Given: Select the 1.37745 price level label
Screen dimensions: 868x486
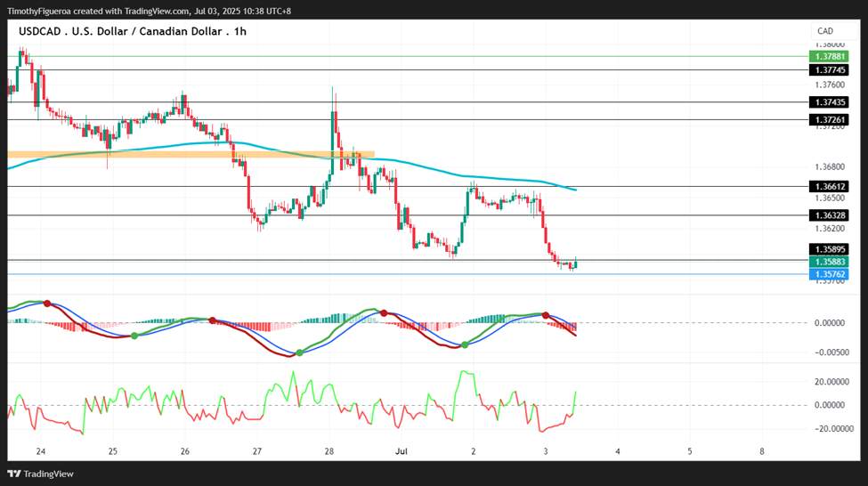Looking at the screenshot, I should click(x=829, y=69).
